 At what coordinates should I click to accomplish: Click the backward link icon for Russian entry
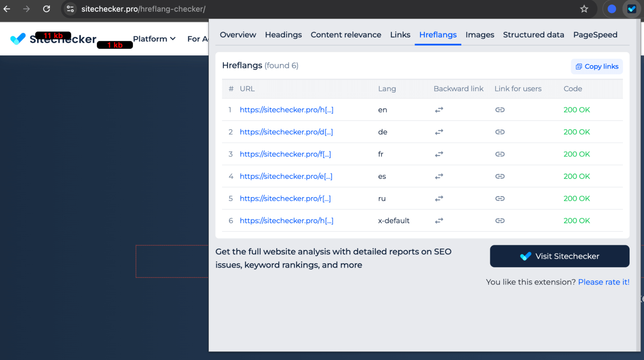438,198
